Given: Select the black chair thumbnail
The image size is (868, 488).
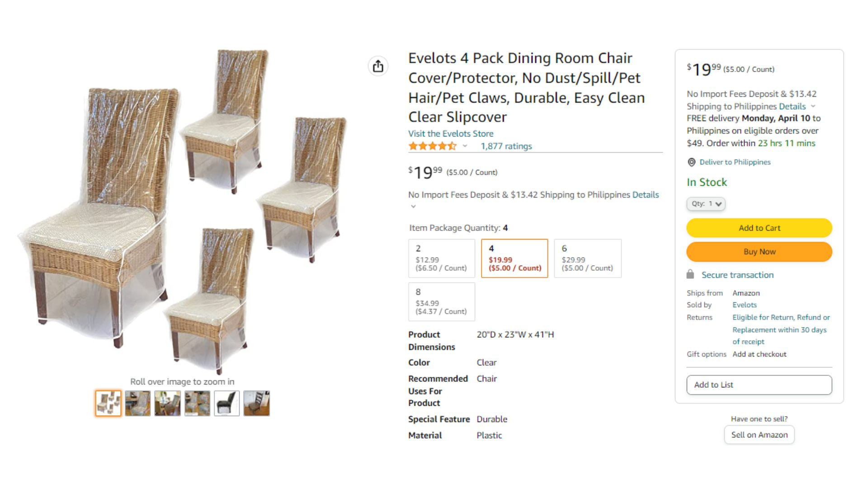Looking at the screenshot, I should coord(226,403).
